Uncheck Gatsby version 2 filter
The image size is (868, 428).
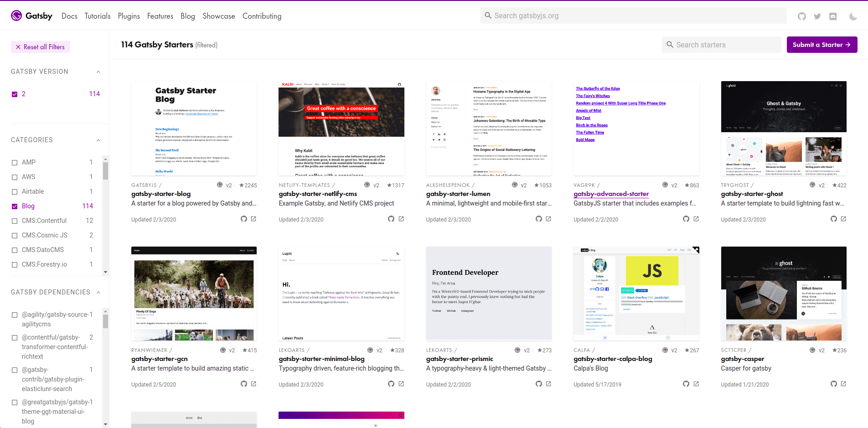(x=15, y=94)
